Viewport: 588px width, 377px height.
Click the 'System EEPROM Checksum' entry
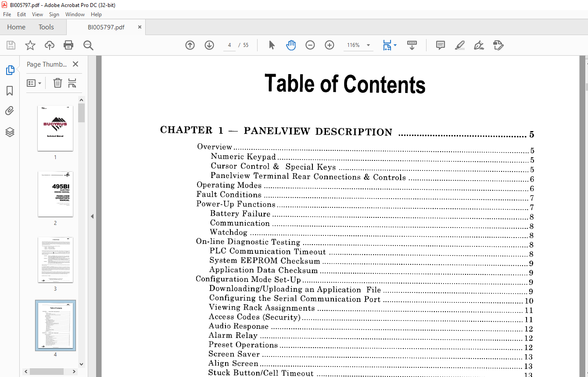pyautogui.click(x=265, y=260)
